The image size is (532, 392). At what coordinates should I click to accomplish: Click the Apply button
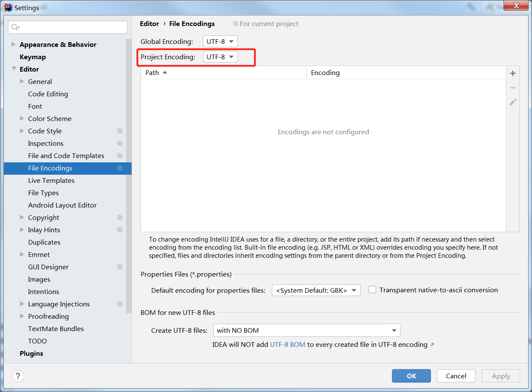click(x=501, y=376)
